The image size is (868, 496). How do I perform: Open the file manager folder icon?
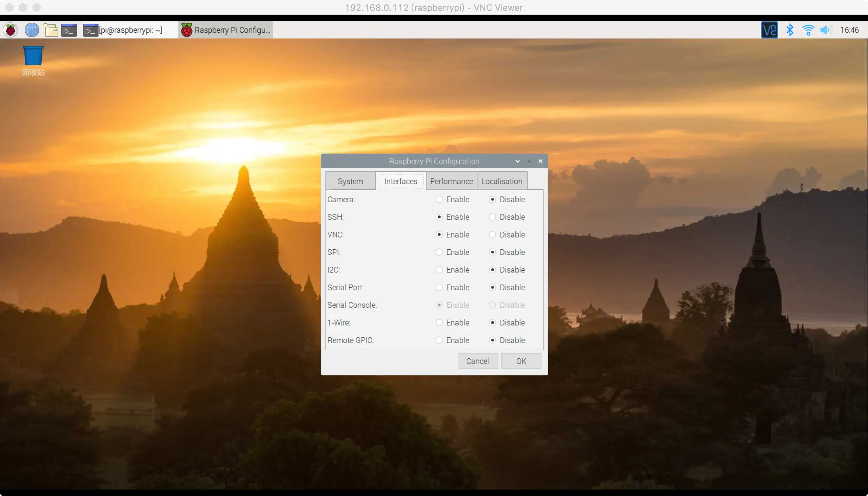pos(51,30)
